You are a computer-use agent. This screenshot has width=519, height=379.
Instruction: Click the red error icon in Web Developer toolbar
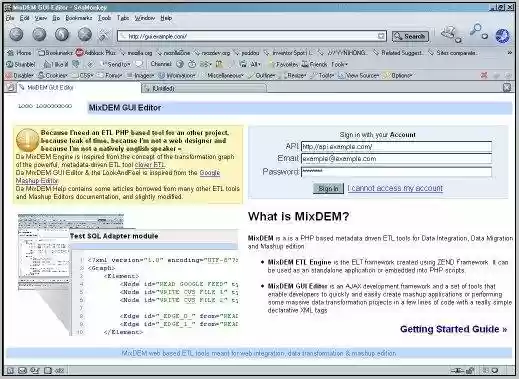pos(484,76)
